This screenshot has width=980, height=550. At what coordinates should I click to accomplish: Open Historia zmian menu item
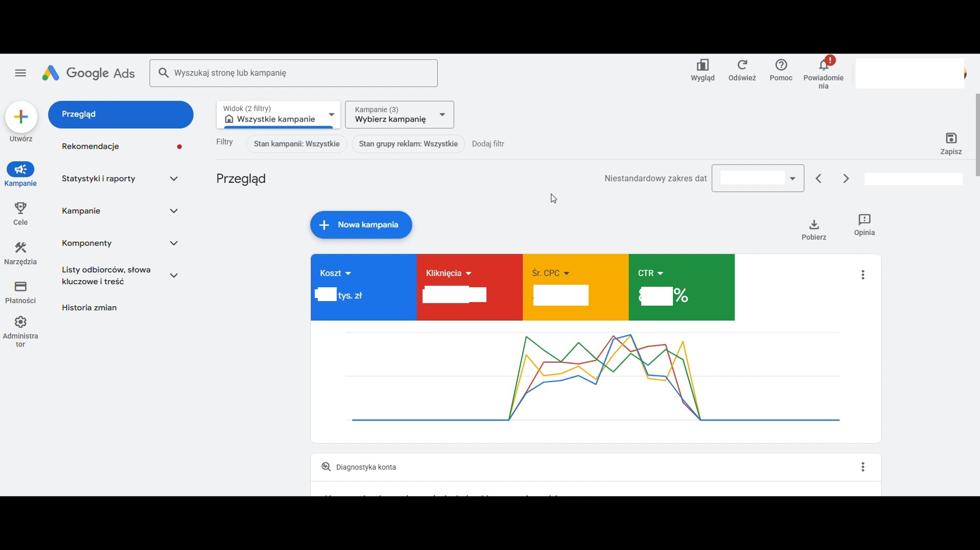pyautogui.click(x=89, y=308)
